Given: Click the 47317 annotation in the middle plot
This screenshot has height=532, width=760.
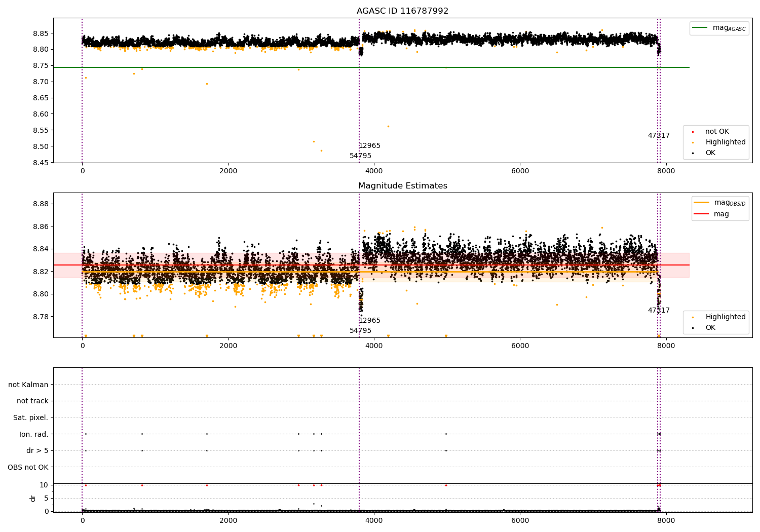Looking at the screenshot, I should pos(659,310).
